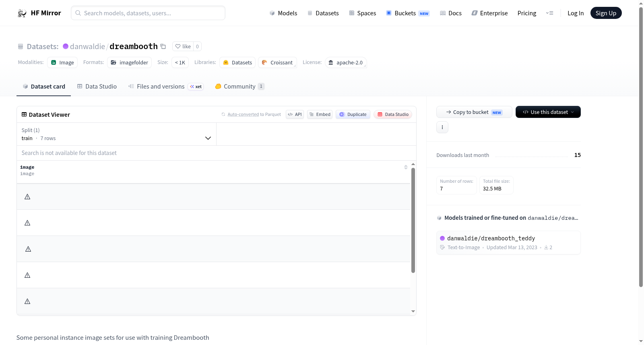
Task: Click the Number of rows box
Action: pyautogui.click(x=456, y=185)
